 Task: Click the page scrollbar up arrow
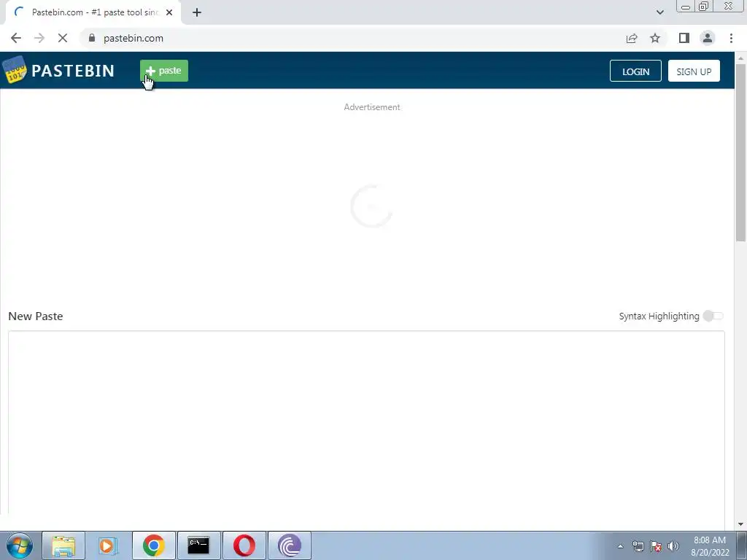point(740,58)
